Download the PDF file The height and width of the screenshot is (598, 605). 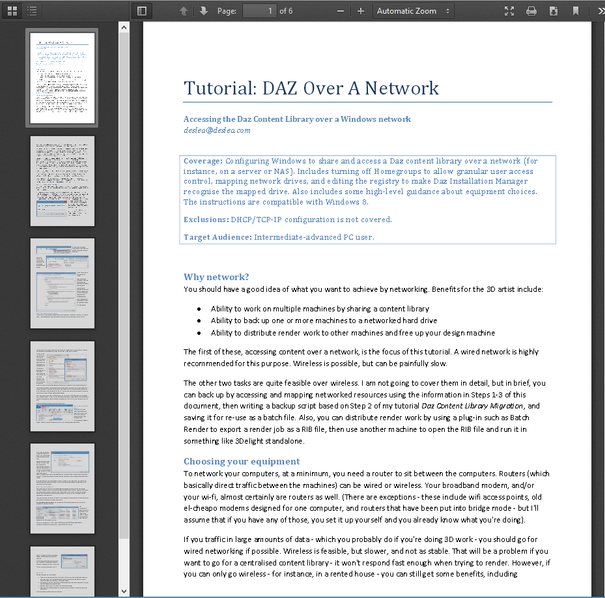point(554,11)
